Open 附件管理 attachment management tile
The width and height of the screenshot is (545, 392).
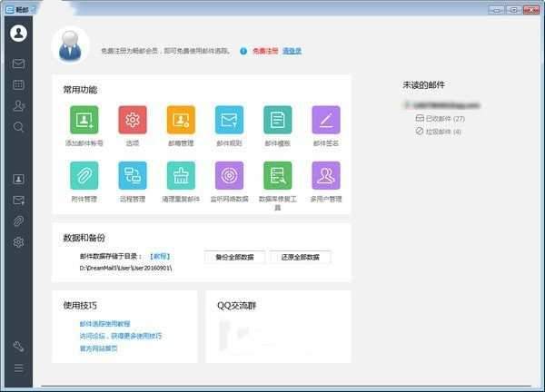click(84, 175)
